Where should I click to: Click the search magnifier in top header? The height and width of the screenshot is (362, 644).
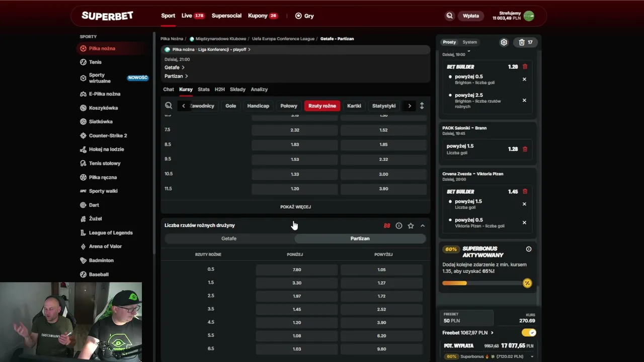point(449,16)
